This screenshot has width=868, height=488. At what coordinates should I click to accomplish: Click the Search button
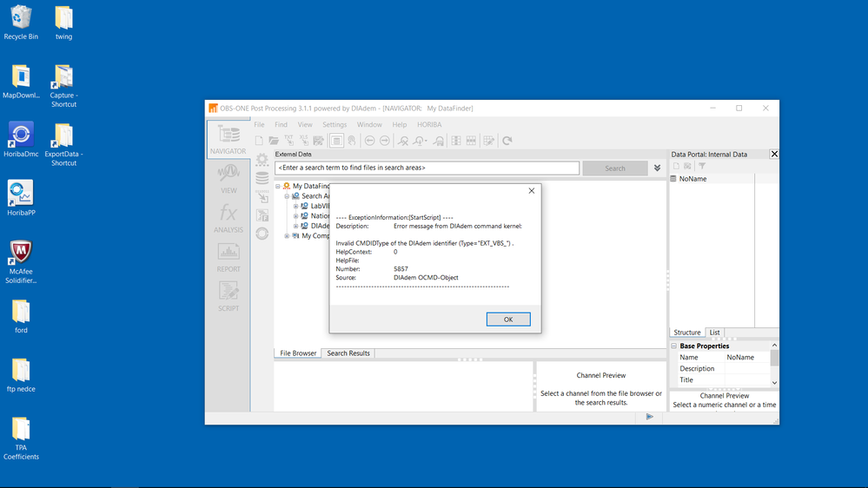[615, 168]
